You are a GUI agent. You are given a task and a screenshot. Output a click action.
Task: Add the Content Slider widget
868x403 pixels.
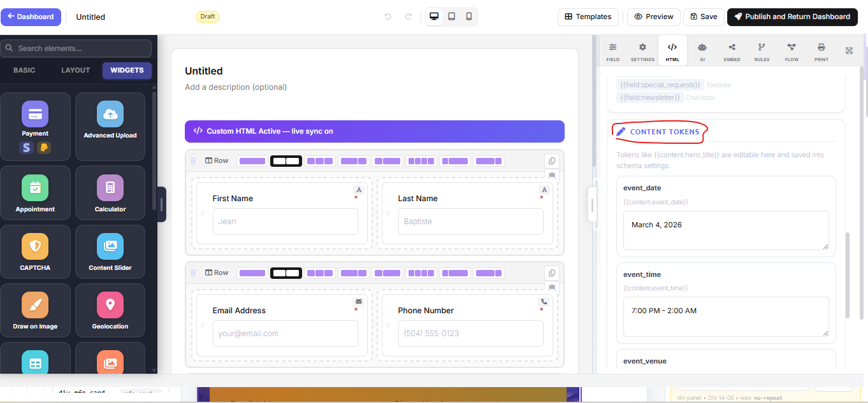click(x=110, y=251)
